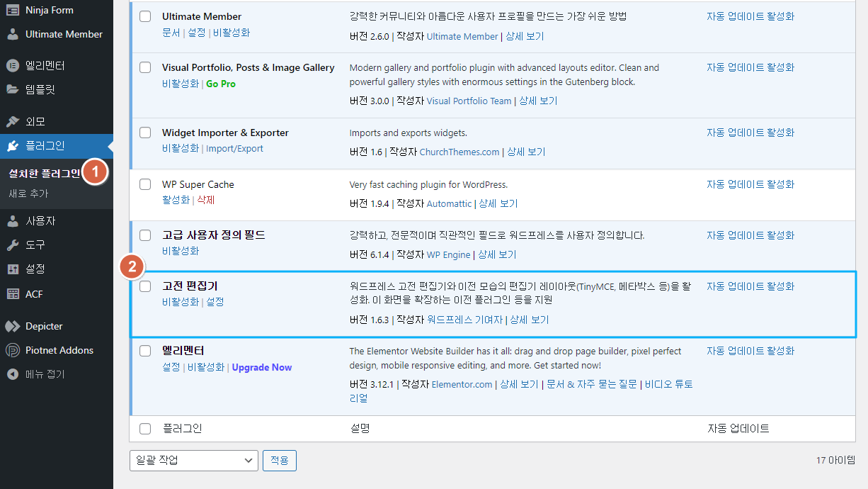Click the 엘리멘터 Elementor icon in sidebar
868x489 pixels.
[13, 66]
